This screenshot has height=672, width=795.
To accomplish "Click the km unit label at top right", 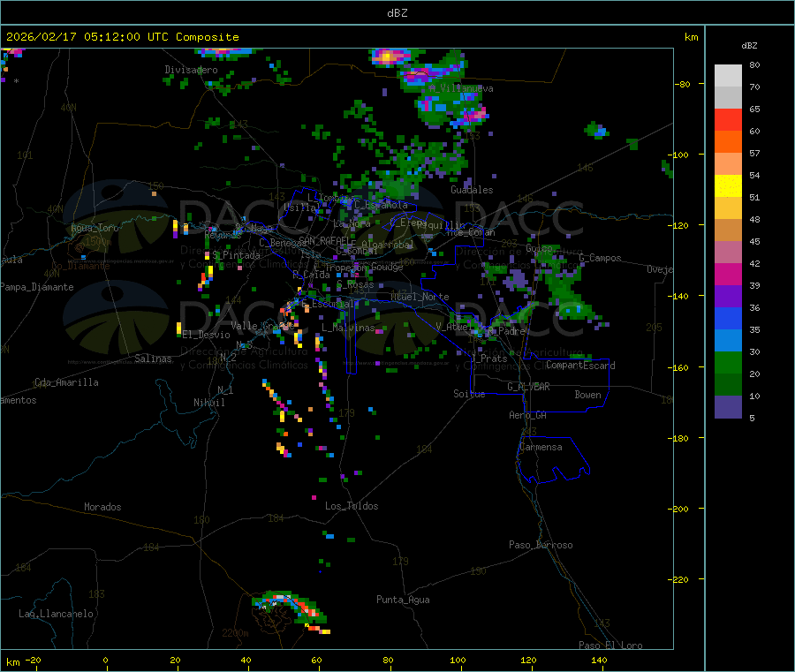I will coord(691,37).
